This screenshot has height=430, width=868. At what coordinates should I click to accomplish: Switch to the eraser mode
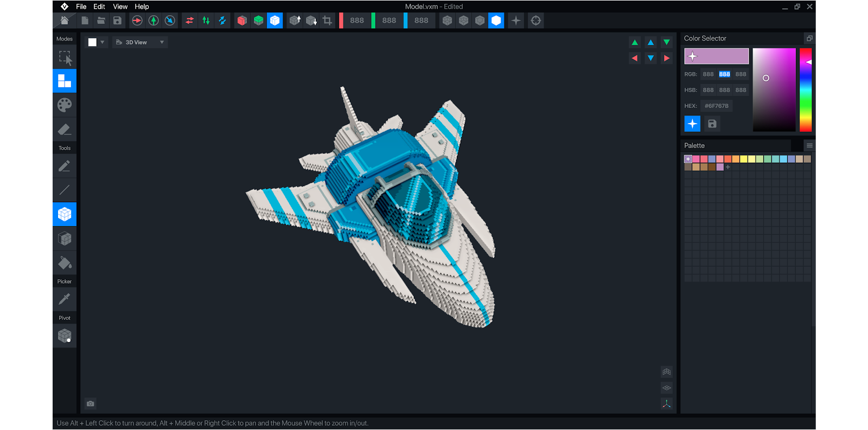click(65, 130)
